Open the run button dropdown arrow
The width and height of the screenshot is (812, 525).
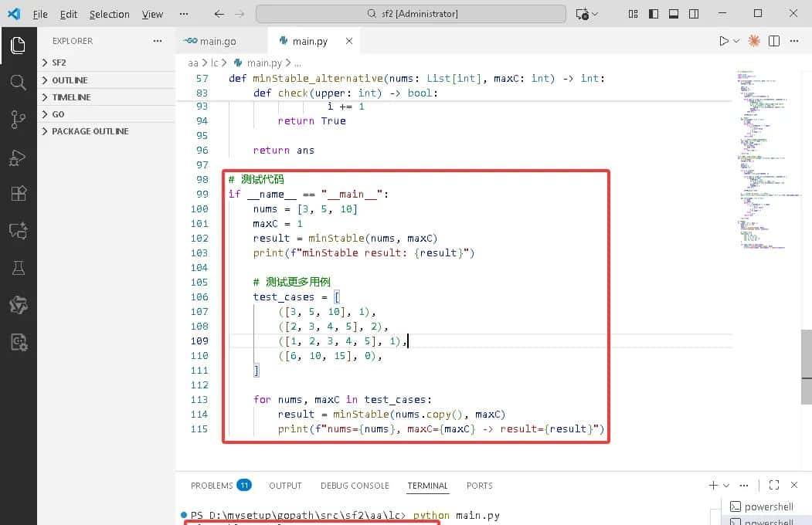pos(736,41)
